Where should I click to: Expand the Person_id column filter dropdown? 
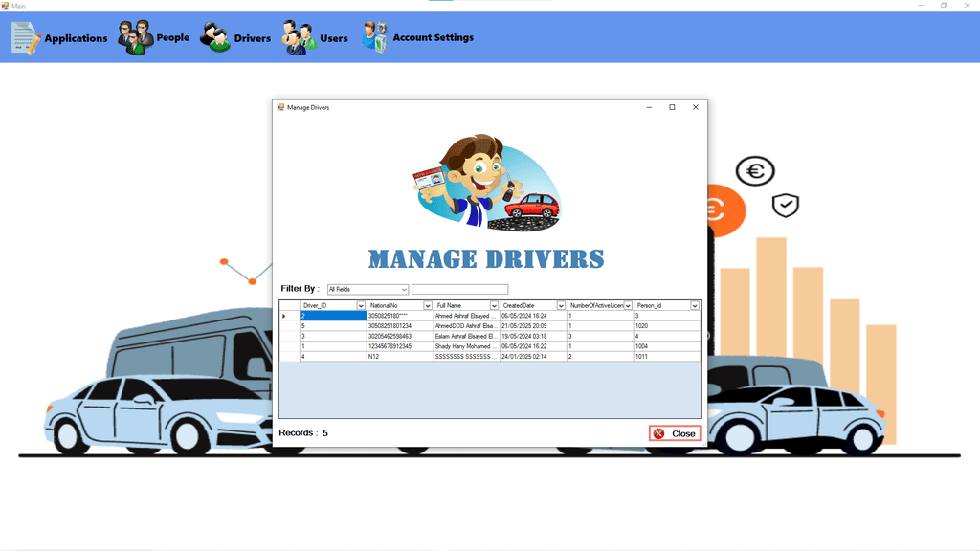click(x=695, y=306)
